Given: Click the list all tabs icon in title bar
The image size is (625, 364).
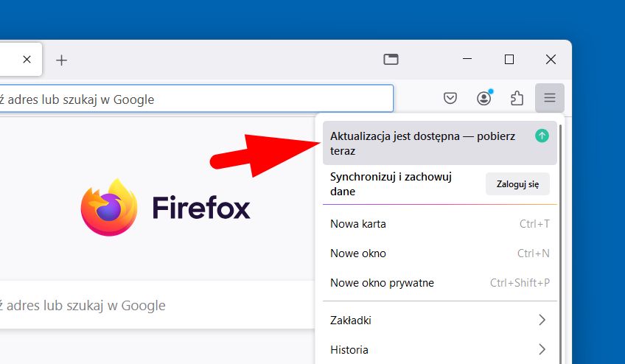Looking at the screenshot, I should (391, 60).
